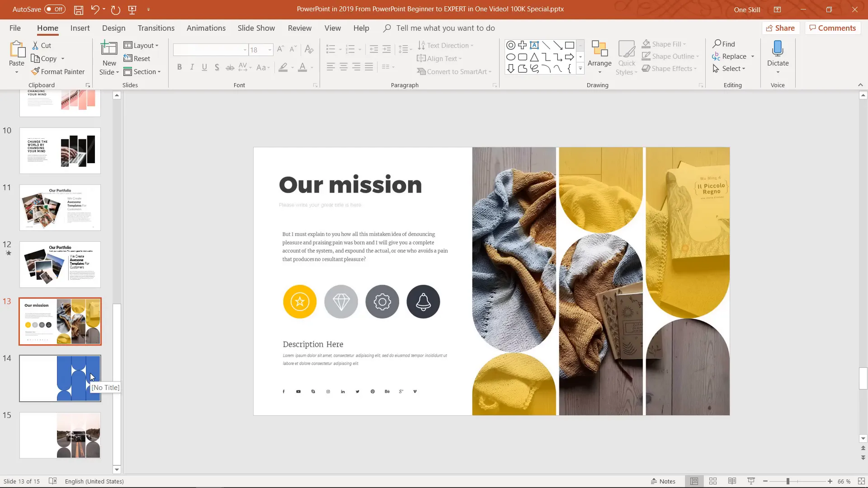Open the File menu
The width and height of the screenshot is (868, 488).
click(x=15, y=28)
